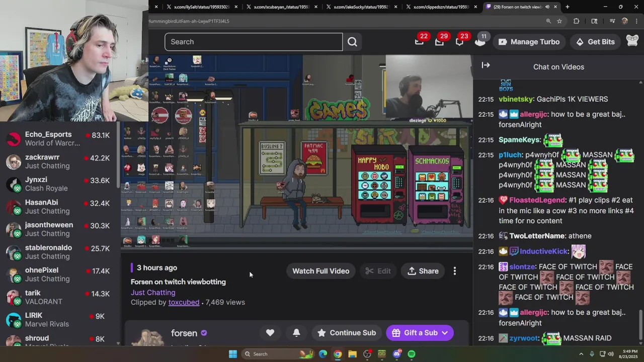Click the heart follow icon for forsen

point(270,333)
